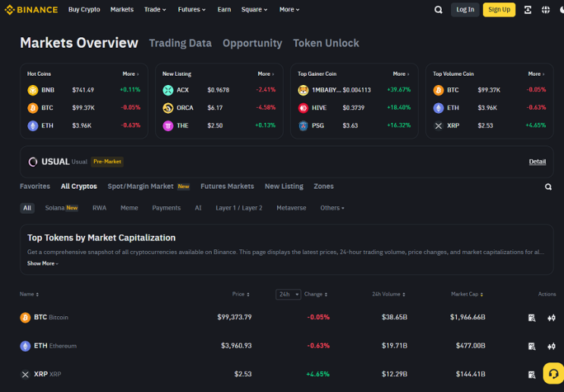Expand the Trade menu

tap(155, 10)
